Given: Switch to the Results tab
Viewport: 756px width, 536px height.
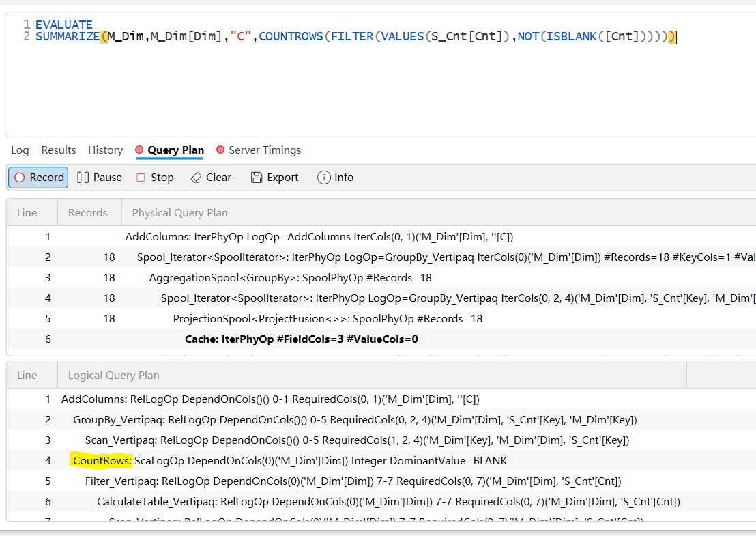Looking at the screenshot, I should (x=59, y=150).
